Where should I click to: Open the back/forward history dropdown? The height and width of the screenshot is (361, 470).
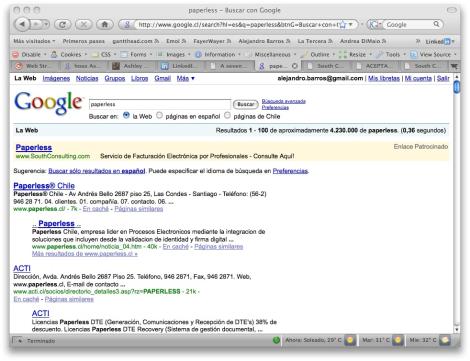(46, 24)
